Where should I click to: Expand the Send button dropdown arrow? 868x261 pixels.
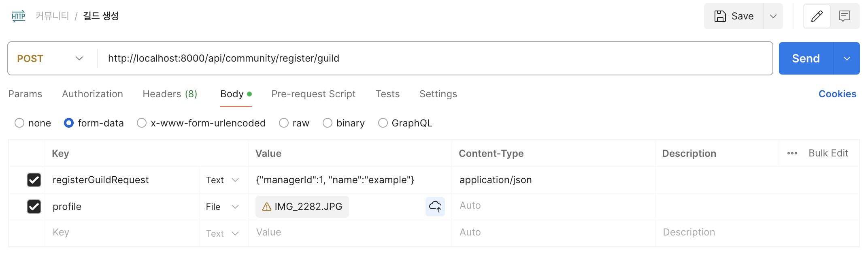click(x=847, y=58)
